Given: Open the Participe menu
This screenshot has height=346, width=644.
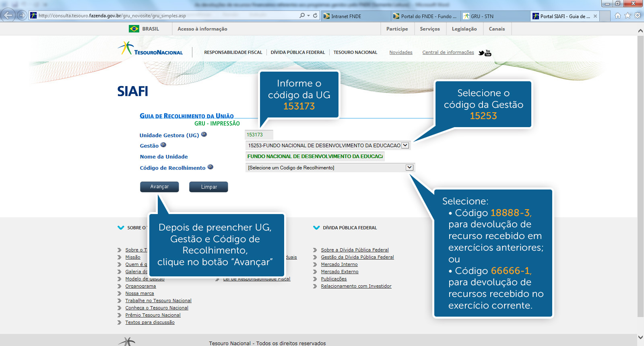Looking at the screenshot, I should [x=397, y=29].
